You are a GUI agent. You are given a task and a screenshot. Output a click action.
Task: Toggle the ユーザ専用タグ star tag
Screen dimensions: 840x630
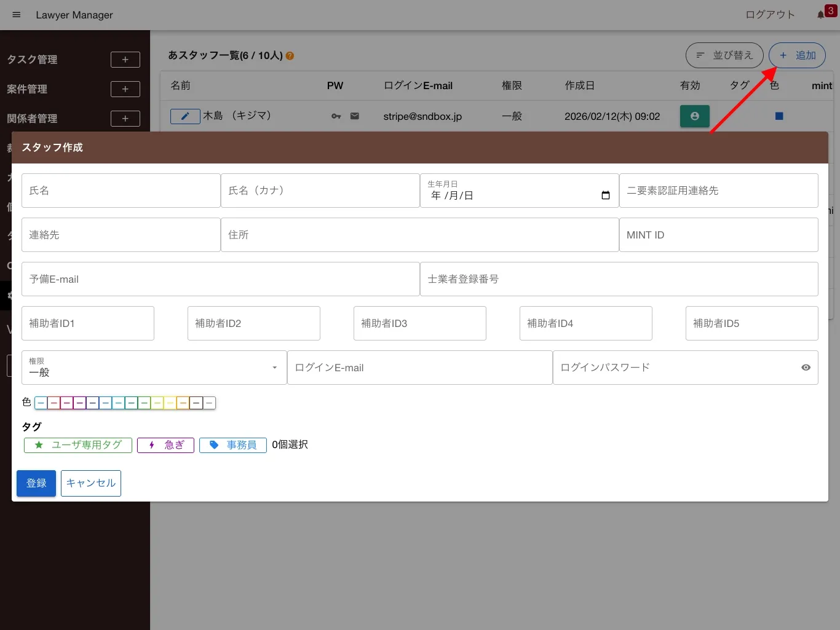click(x=78, y=445)
